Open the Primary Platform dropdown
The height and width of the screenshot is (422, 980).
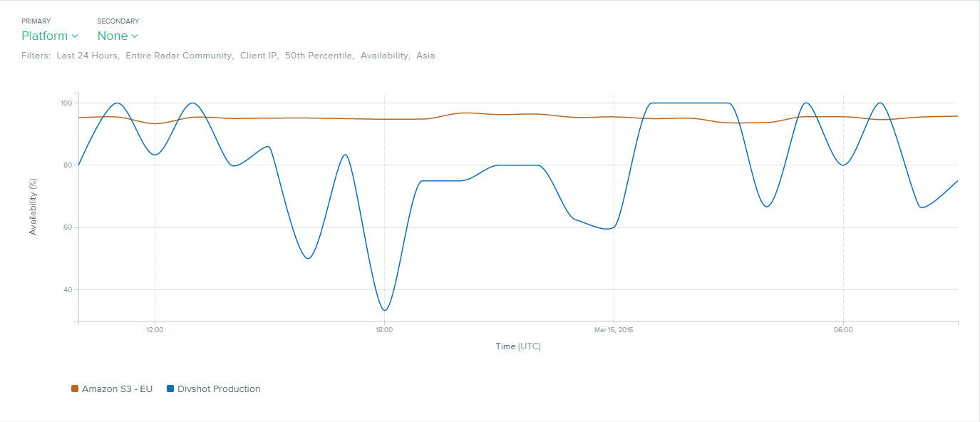coord(49,36)
